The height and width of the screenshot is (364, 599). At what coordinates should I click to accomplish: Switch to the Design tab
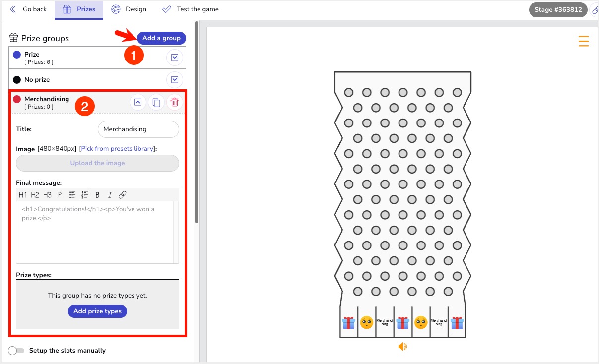point(129,9)
